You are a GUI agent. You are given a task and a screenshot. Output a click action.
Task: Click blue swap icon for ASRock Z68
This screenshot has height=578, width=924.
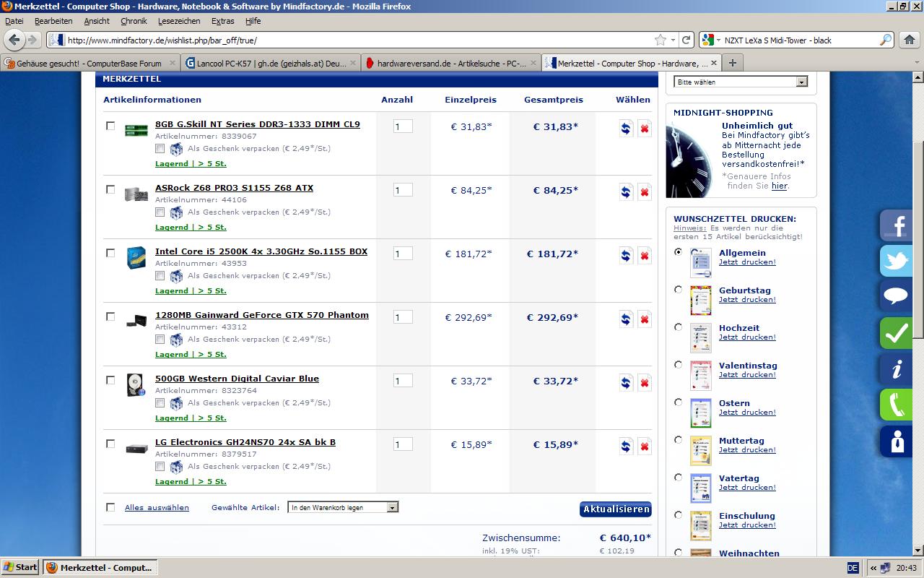pos(626,192)
